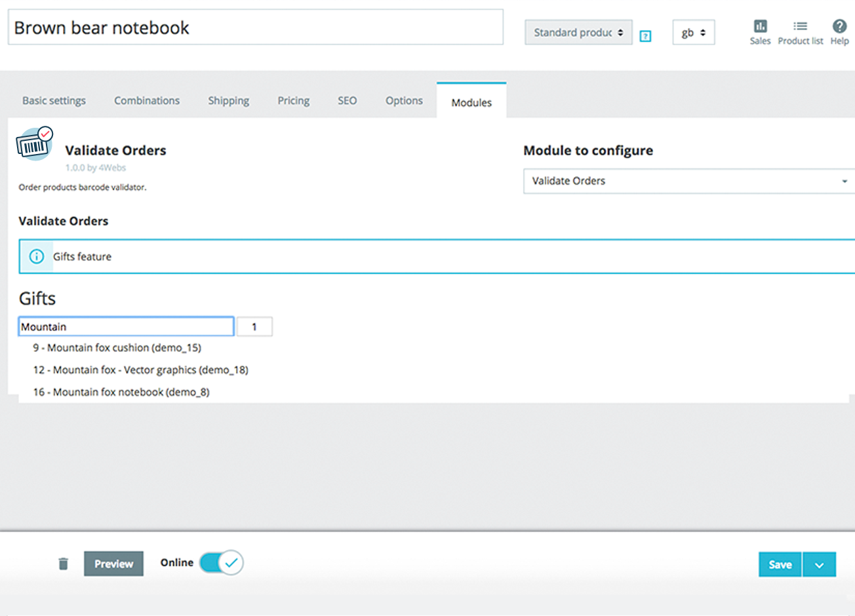Select the Modules tab
This screenshot has width=855, height=616.
point(471,102)
